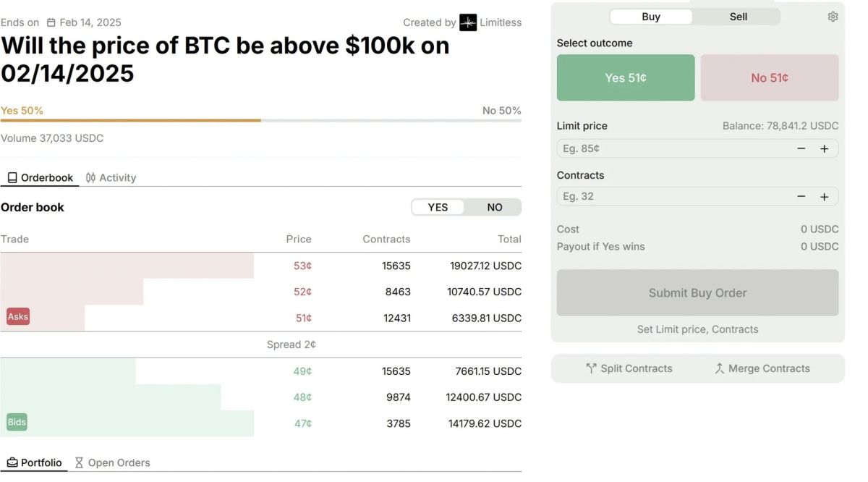
Task: Select the Orderbook tab
Action: (x=40, y=177)
